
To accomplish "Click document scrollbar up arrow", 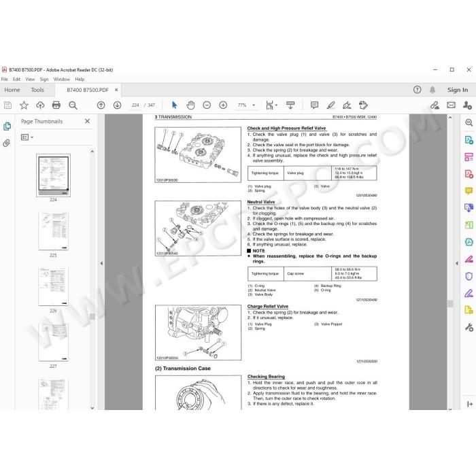I will (x=450, y=118).
